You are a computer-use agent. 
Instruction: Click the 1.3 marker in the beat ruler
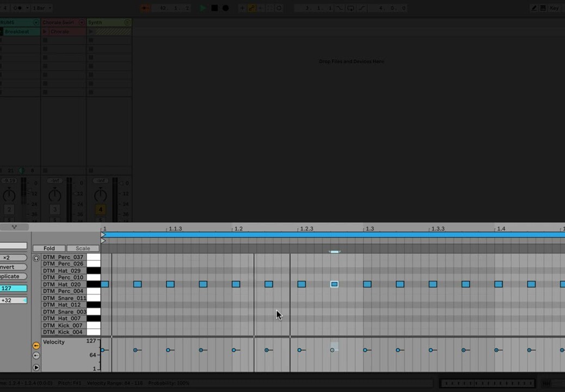tap(370, 229)
